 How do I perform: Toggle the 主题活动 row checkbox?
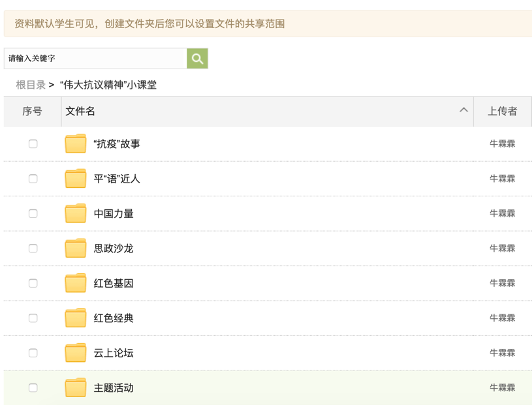[x=33, y=388]
